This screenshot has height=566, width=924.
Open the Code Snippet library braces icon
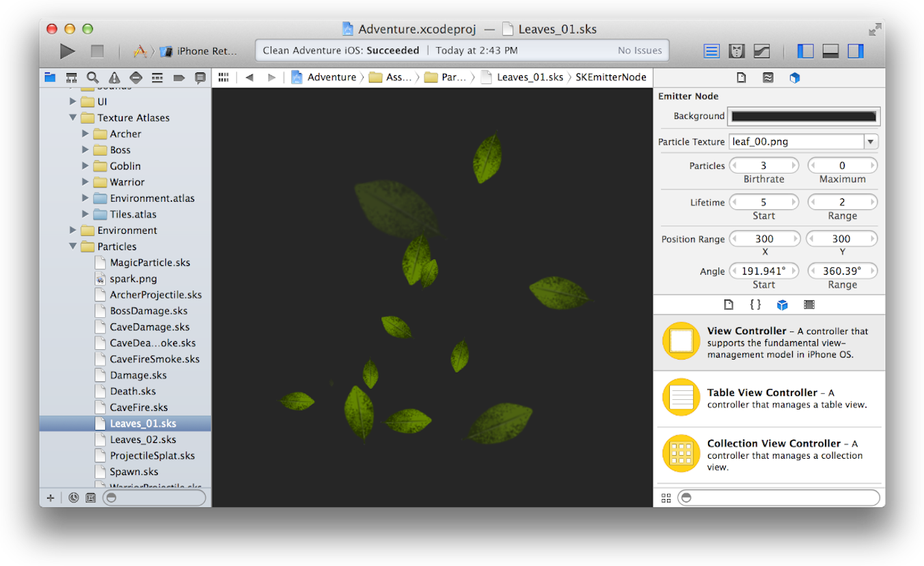[755, 304]
